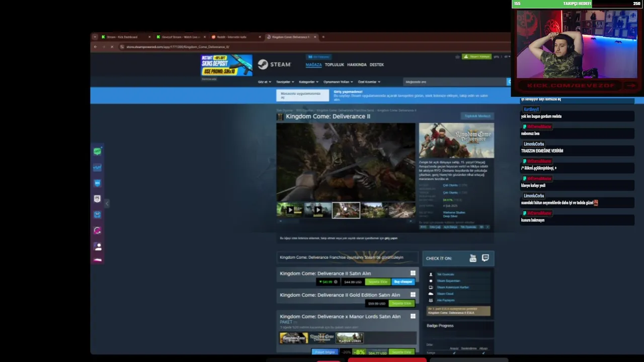This screenshot has width=644, height=362.
Task: Click the Steam store search field
Action: coord(454,81)
